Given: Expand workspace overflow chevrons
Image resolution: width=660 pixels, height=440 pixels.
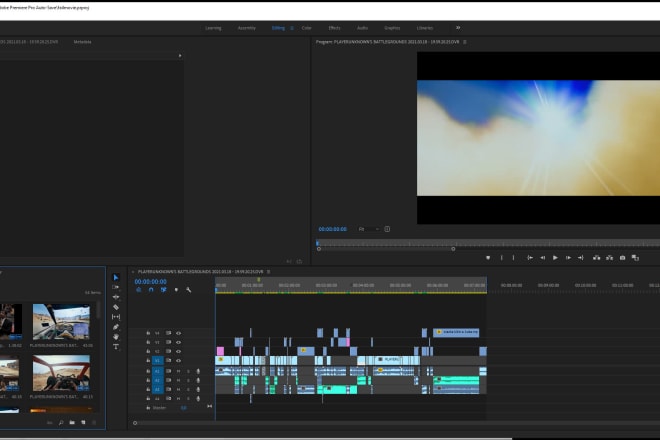Looking at the screenshot, I should coord(458,28).
